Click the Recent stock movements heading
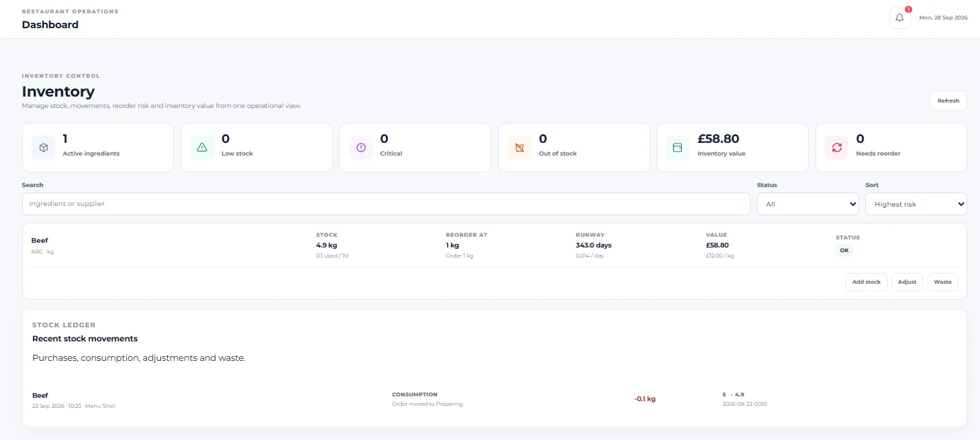The image size is (980, 440). point(85,339)
